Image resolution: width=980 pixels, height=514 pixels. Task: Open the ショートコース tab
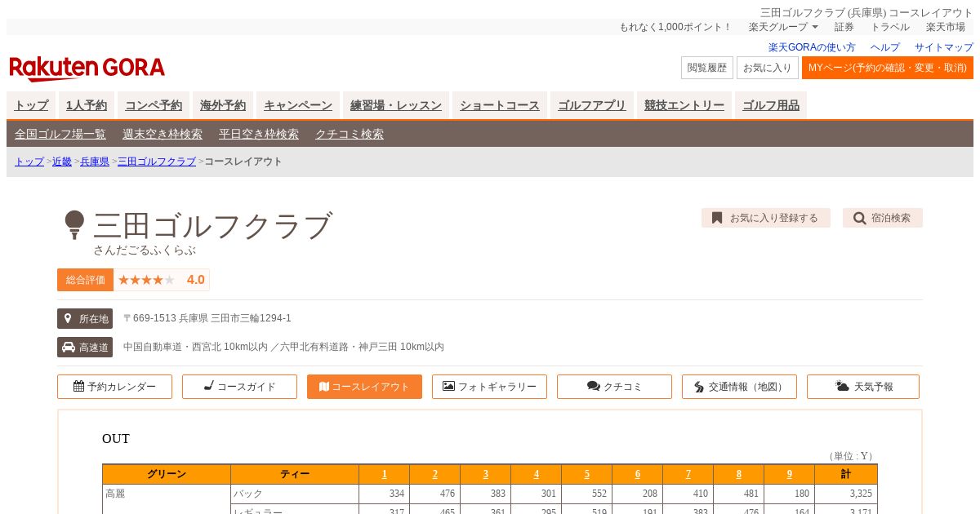[500, 105]
